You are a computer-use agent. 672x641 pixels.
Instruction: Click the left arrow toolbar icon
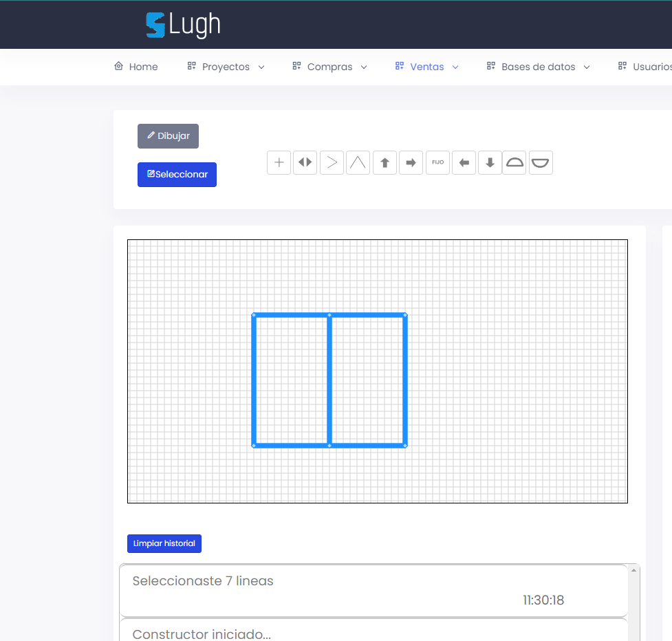click(464, 163)
